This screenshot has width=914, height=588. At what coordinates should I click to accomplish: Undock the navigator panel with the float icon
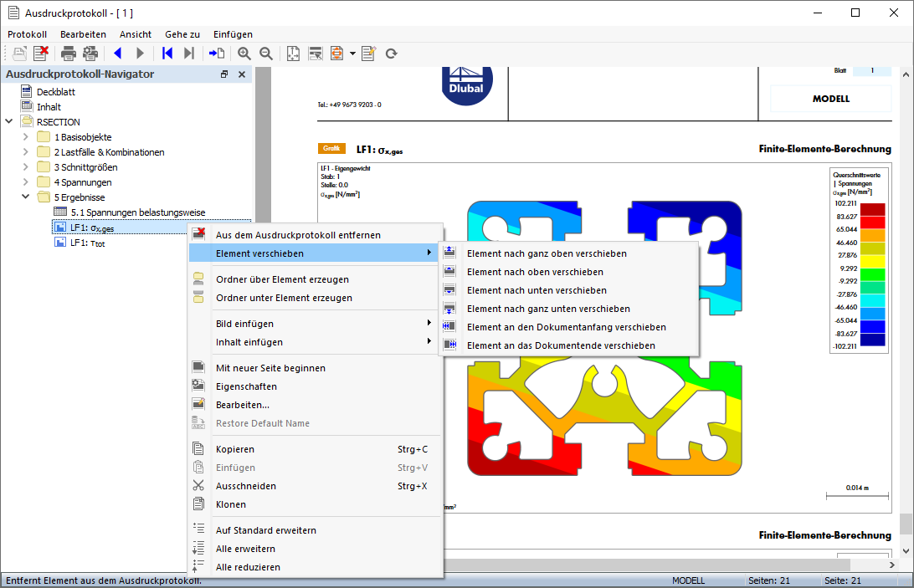[x=224, y=74]
